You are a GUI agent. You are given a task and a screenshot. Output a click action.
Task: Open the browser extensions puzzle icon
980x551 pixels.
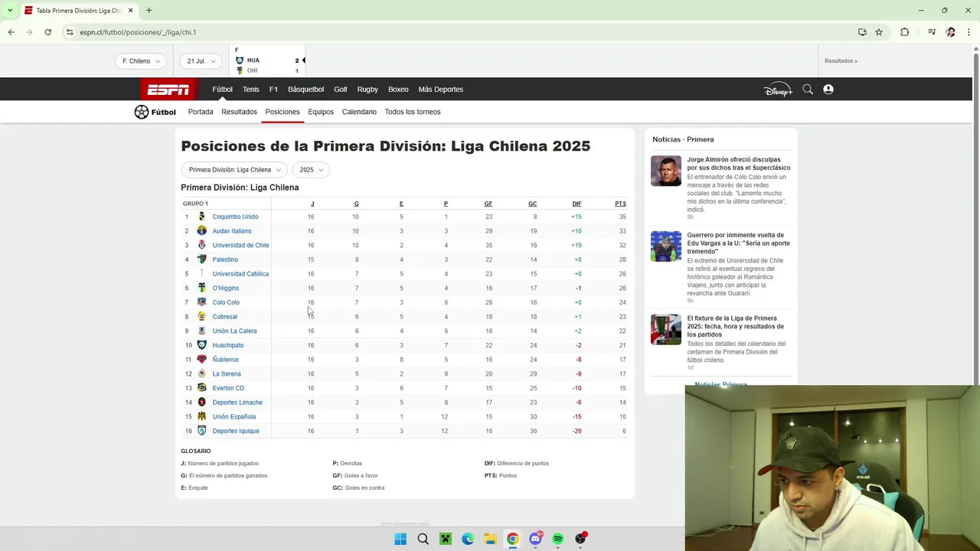point(905,32)
